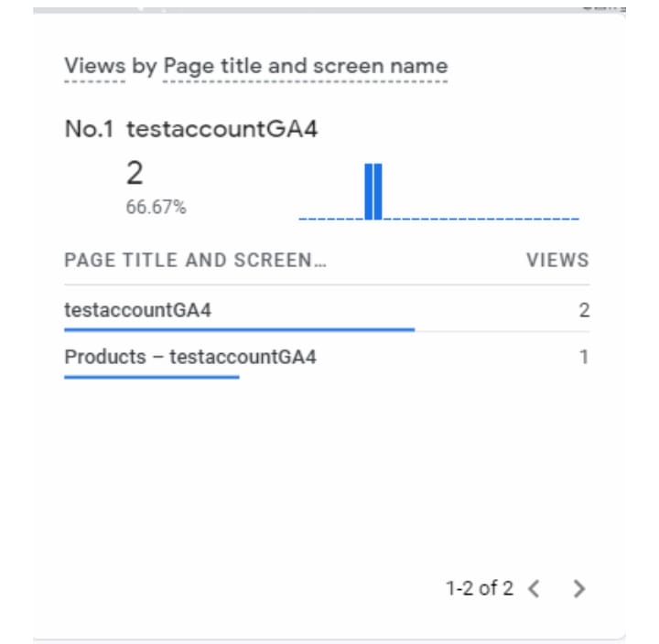This screenshot has height=644, width=659.
Task: Open the Page title and screen name dimension selector
Action: 305,67
